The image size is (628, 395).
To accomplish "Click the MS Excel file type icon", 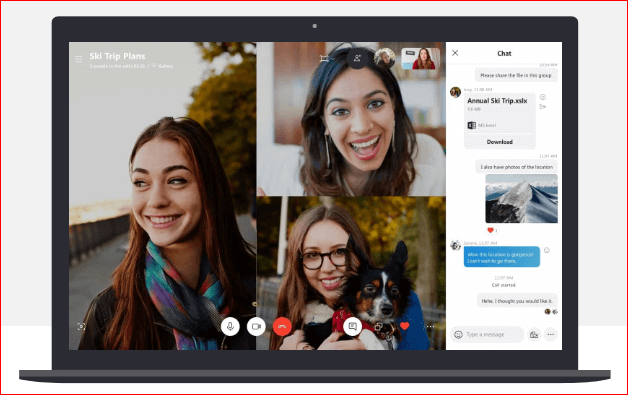I will [471, 125].
